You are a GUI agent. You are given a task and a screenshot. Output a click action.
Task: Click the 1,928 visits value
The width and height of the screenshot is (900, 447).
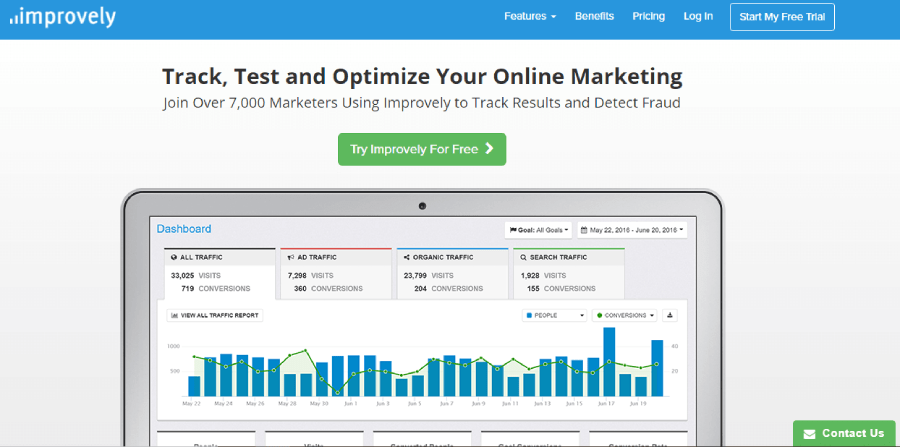click(x=530, y=275)
